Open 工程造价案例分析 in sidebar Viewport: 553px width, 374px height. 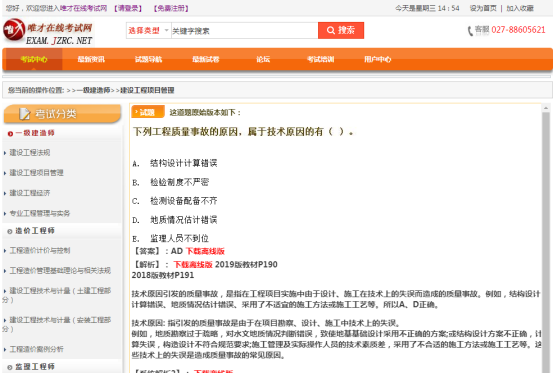point(36,349)
